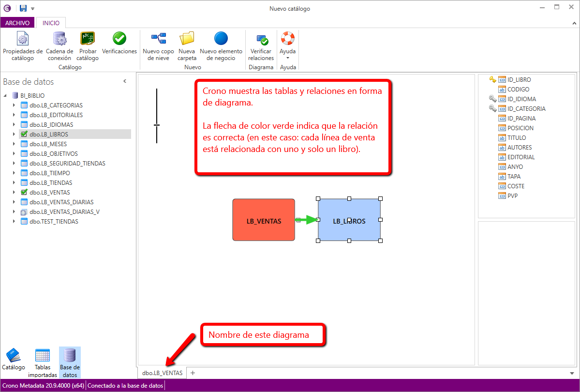
Task: Open the Ayuda dropdown
Action: (x=287, y=46)
